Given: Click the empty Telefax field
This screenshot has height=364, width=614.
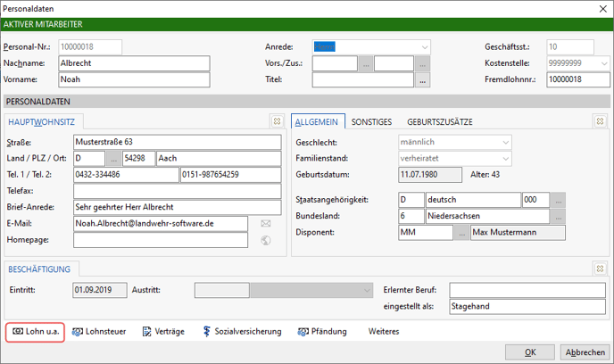Looking at the screenshot, I should tap(178, 191).
